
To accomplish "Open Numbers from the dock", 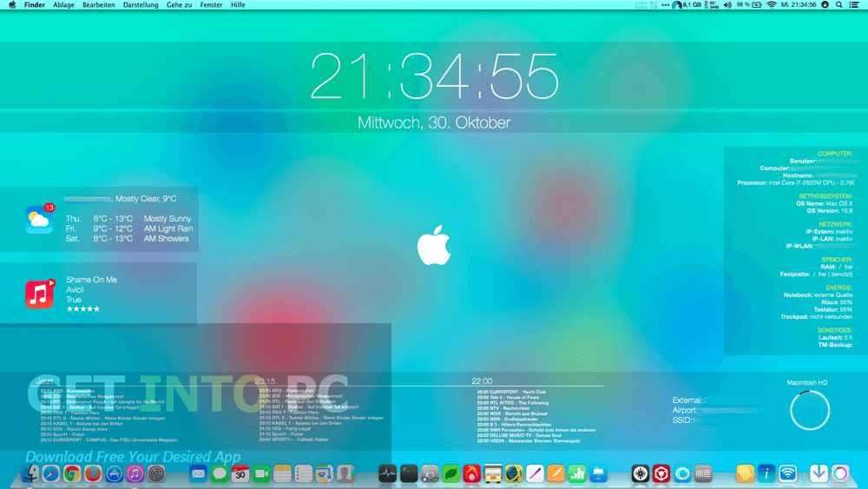I will [577, 473].
